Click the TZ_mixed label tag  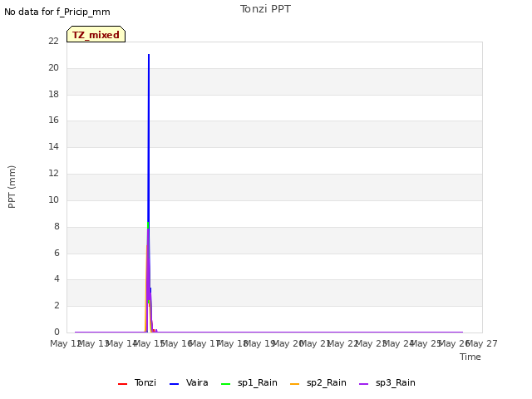[x=96, y=34]
